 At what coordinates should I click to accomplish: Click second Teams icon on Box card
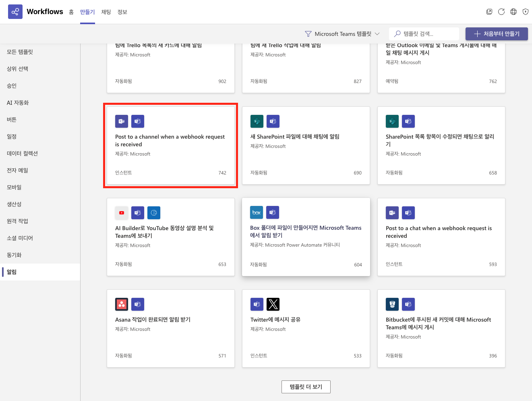[273, 212]
